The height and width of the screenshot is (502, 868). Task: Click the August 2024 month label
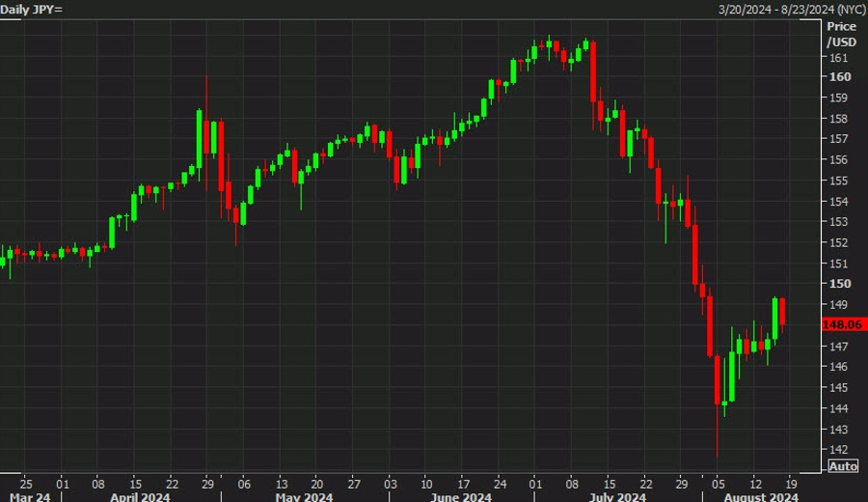[x=761, y=496]
